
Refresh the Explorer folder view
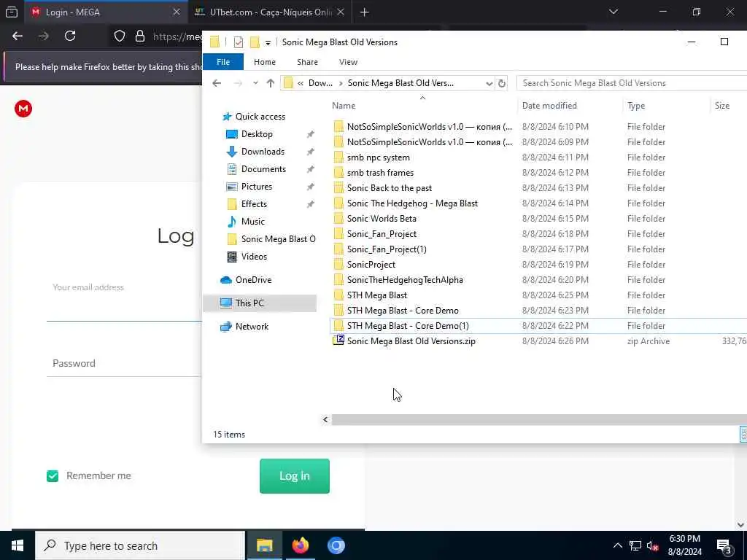tap(502, 83)
